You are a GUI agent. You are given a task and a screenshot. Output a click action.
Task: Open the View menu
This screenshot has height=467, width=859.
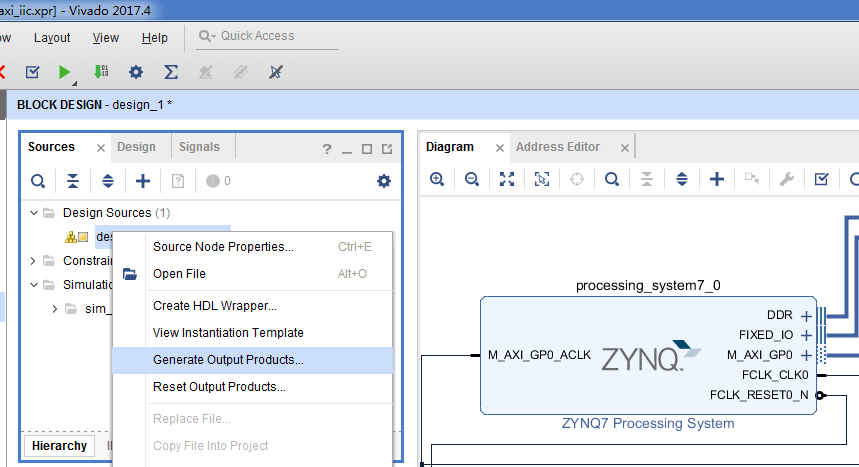(x=106, y=38)
